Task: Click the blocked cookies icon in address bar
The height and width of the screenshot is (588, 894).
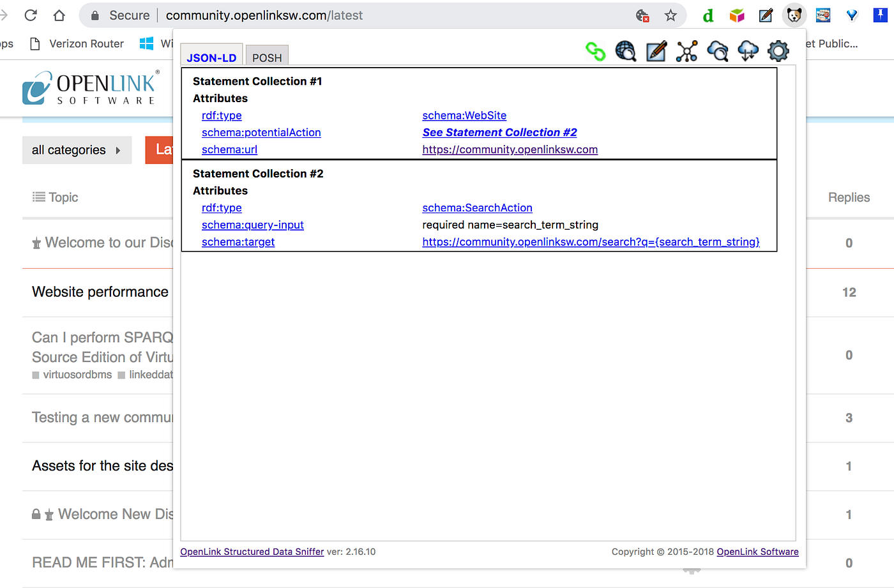Action: (x=642, y=15)
